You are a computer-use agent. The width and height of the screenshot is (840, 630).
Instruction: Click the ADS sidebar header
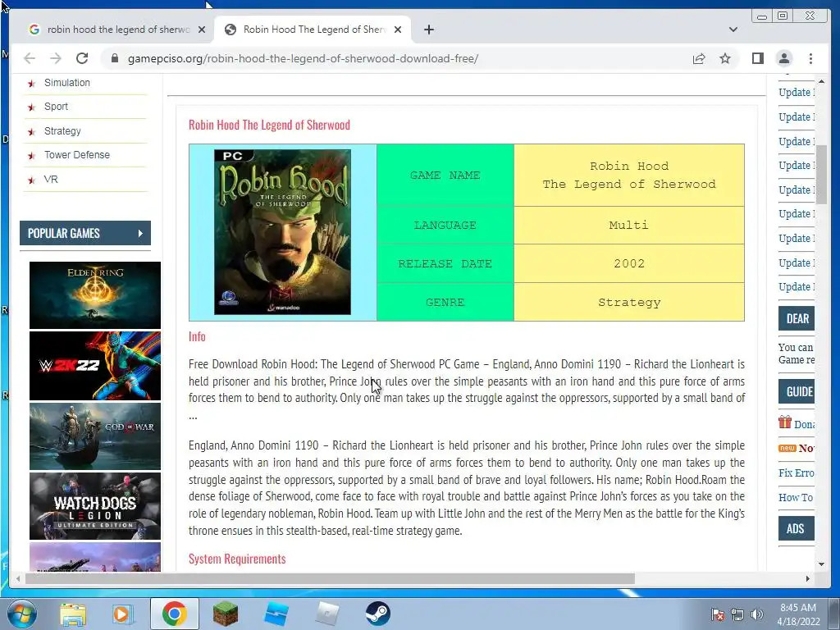pyautogui.click(x=797, y=529)
